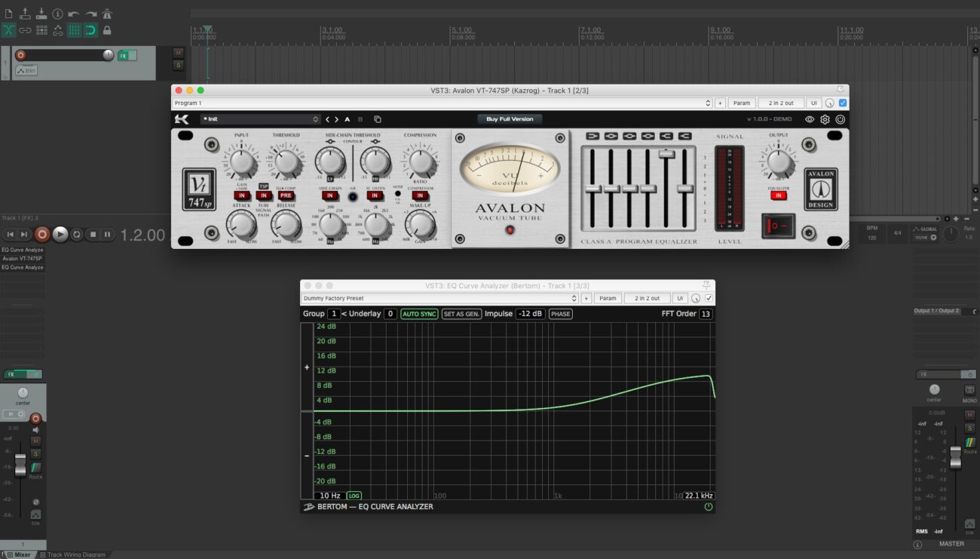980x559 pixels.
Task: Open the Program 1 preset dropdown
Action: 442,103
